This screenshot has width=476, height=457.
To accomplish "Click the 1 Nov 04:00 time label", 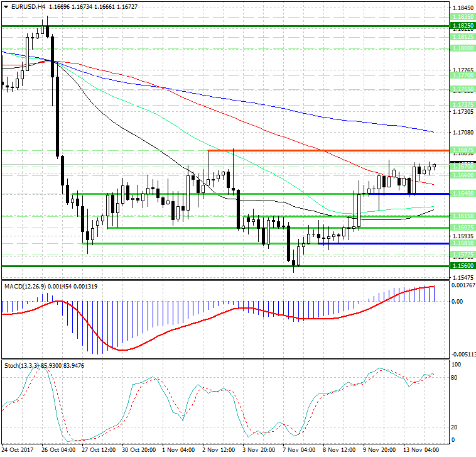I will pos(178,449).
